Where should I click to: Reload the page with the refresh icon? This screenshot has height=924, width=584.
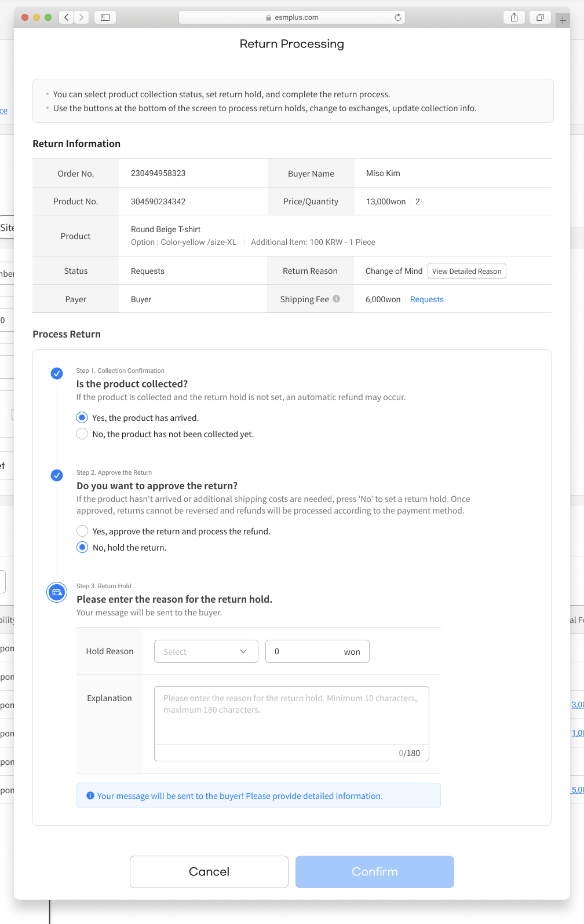pyautogui.click(x=398, y=17)
